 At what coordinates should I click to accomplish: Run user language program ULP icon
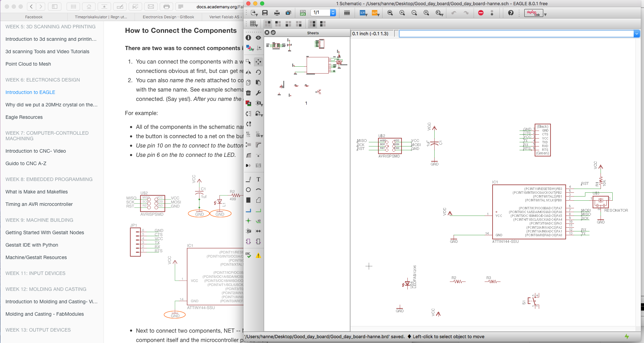pos(375,13)
